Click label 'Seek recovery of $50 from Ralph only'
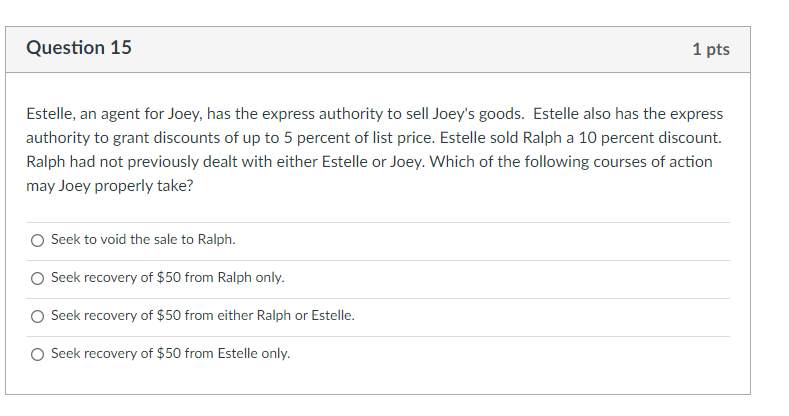The height and width of the screenshot is (416, 789). click(x=168, y=278)
